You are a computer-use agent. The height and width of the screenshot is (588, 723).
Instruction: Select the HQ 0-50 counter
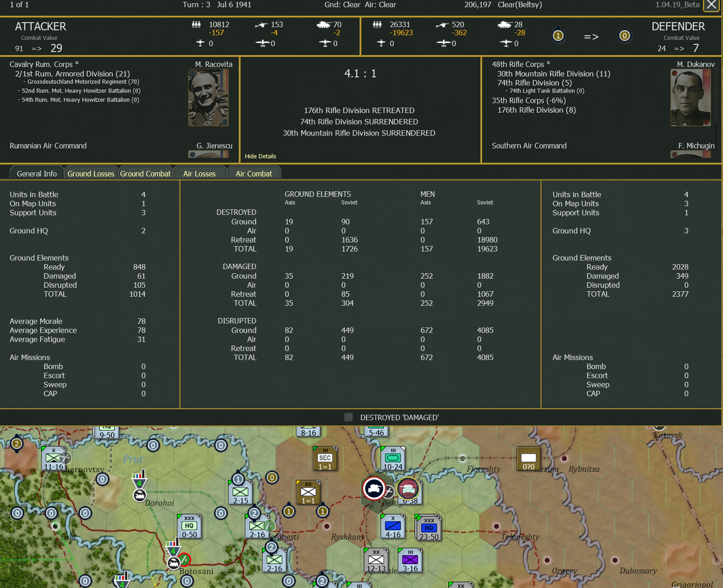click(x=189, y=526)
